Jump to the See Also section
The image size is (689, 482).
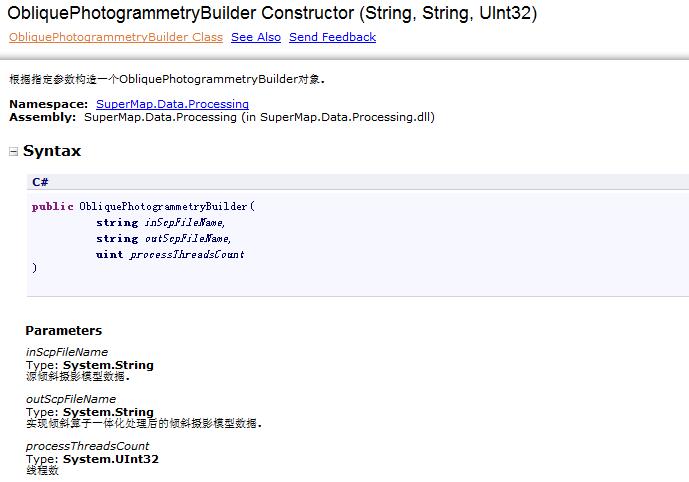tap(256, 37)
